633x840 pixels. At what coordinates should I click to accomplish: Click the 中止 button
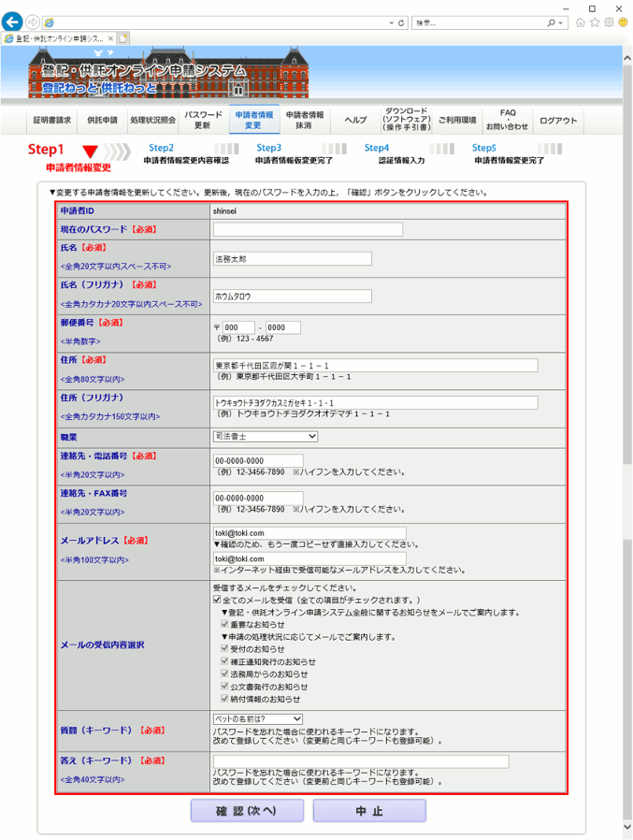click(x=369, y=811)
